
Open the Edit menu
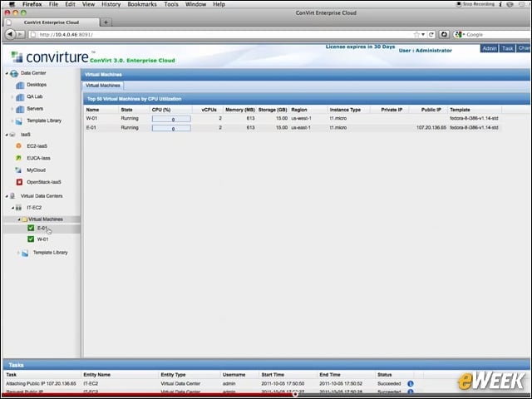click(70, 4)
